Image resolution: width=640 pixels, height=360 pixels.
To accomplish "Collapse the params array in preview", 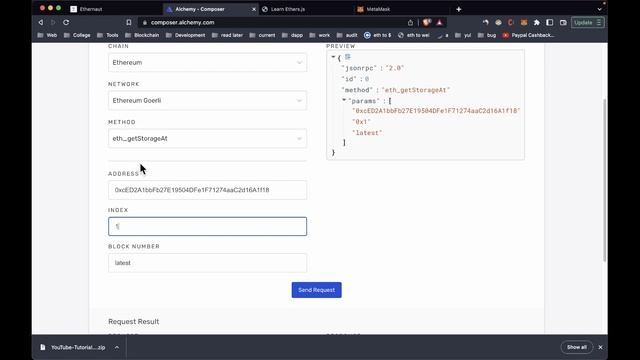I will coord(344,100).
